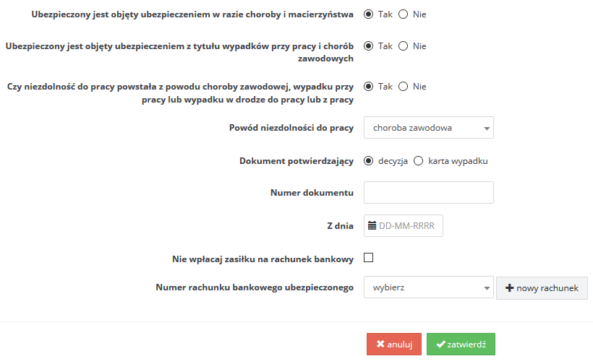Choose Nie for niezdolność z powodu choroby zawodowej
The height and width of the screenshot is (364, 593).
403,87
